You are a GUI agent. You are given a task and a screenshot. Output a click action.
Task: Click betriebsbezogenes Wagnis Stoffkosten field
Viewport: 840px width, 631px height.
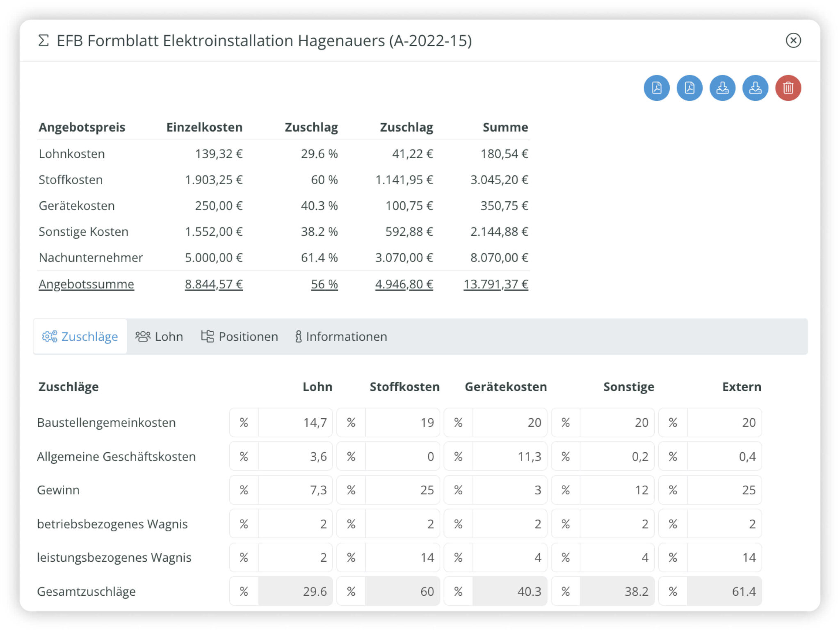[x=402, y=524]
